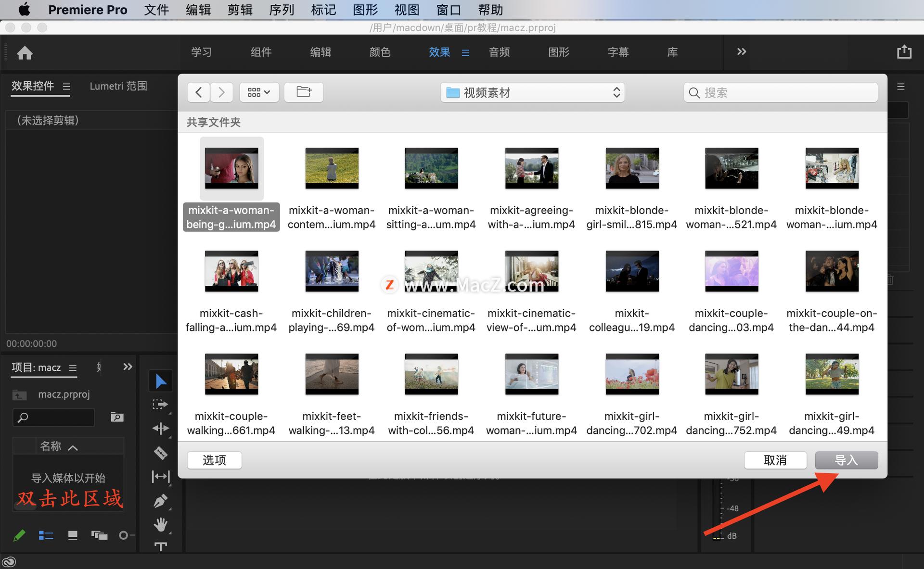Viewport: 924px width, 569px height.
Task: Switch to list view in project panel
Action: click(46, 535)
